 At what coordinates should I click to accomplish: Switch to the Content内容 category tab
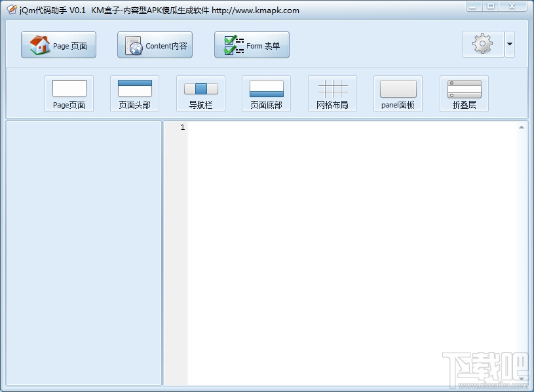[155, 45]
